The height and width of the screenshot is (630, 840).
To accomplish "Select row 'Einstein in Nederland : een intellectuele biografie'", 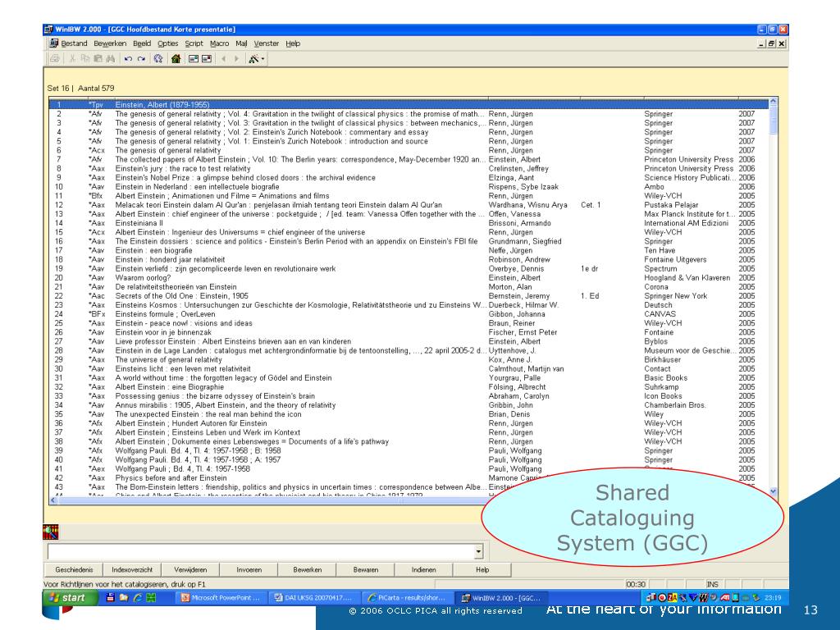I will pyautogui.click(x=409, y=186).
